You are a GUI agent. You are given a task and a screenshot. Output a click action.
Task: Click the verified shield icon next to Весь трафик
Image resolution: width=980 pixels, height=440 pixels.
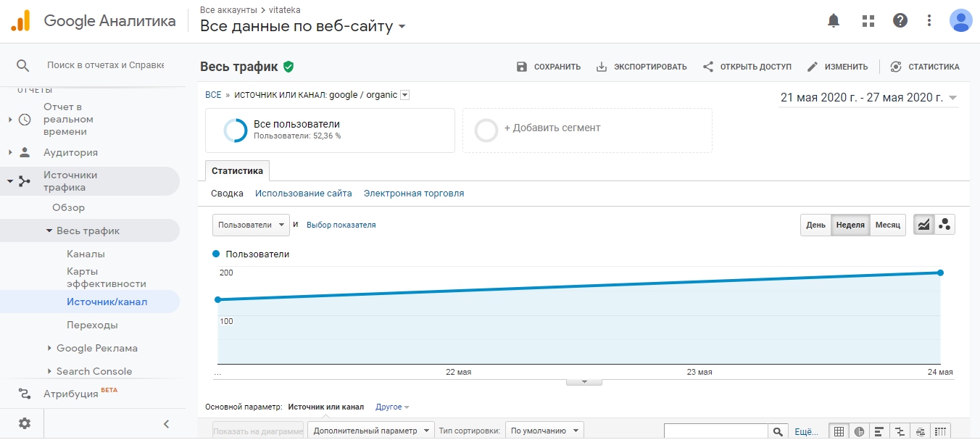288,67
